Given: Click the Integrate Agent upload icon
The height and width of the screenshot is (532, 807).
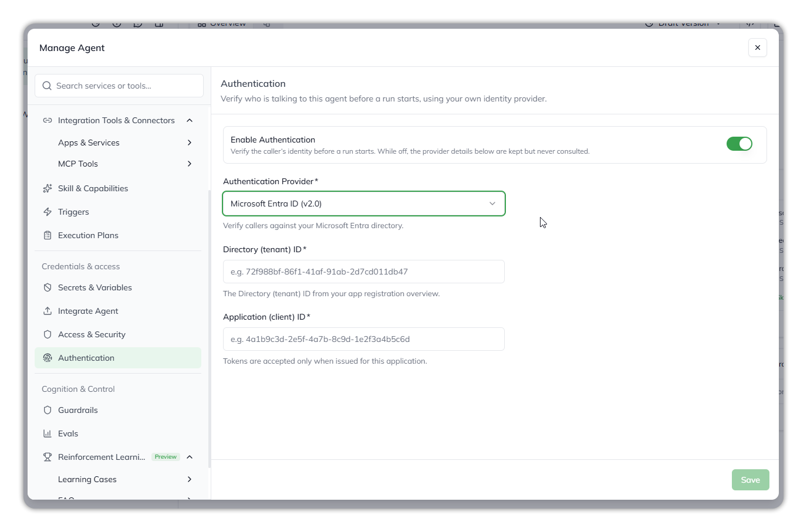Looking at the screenshot, I should 48,311.
